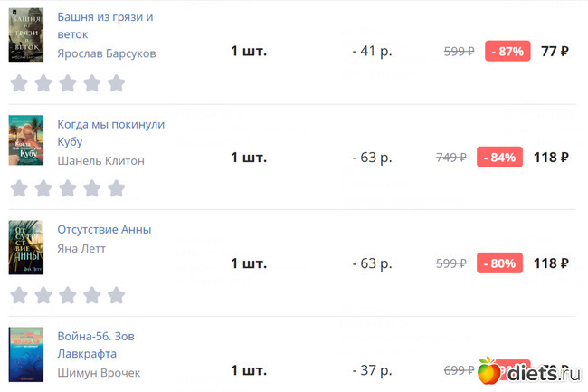Click the -84% discount badge
The width and height of the screenshot is (588, 392).
point(507,157)
